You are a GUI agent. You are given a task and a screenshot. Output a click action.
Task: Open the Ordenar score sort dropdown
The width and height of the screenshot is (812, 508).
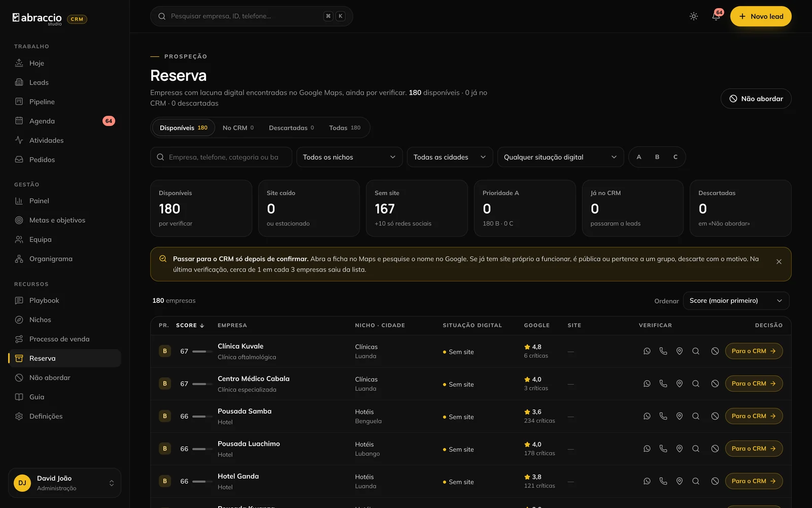pos(736,301)
